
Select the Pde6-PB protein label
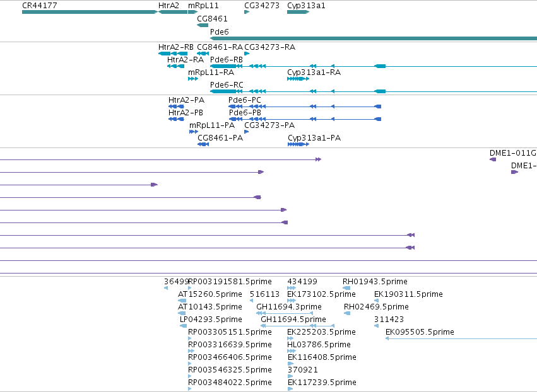(x=245, y=113)
